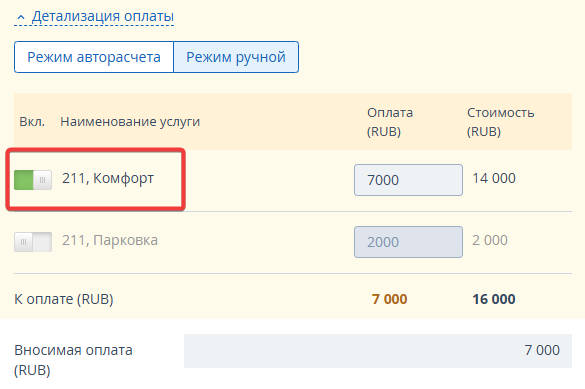This screenshot has height=389, width=585.
Task: Open the Детализация оплаты link
Action: point(103,16)
